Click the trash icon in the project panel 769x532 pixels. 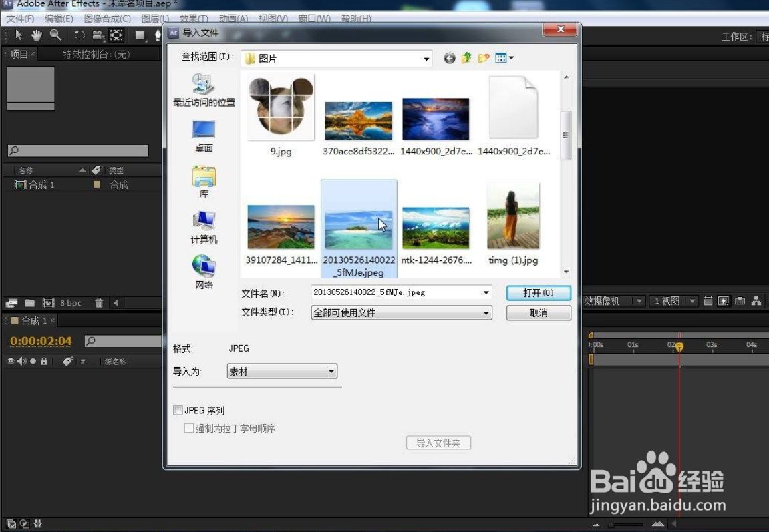[99, 303]
